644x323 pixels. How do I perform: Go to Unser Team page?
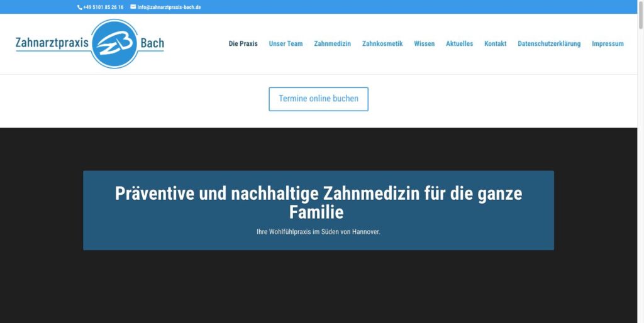286,43
